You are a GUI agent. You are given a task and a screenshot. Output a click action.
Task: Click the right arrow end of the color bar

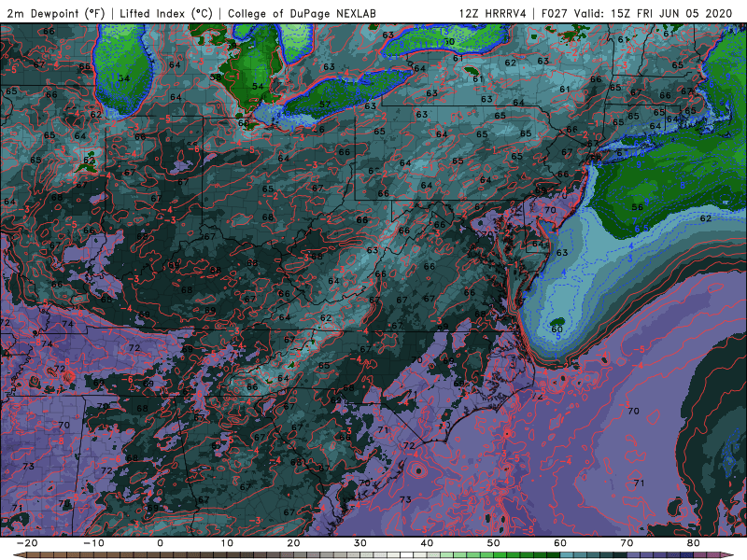tap(728, 555)
